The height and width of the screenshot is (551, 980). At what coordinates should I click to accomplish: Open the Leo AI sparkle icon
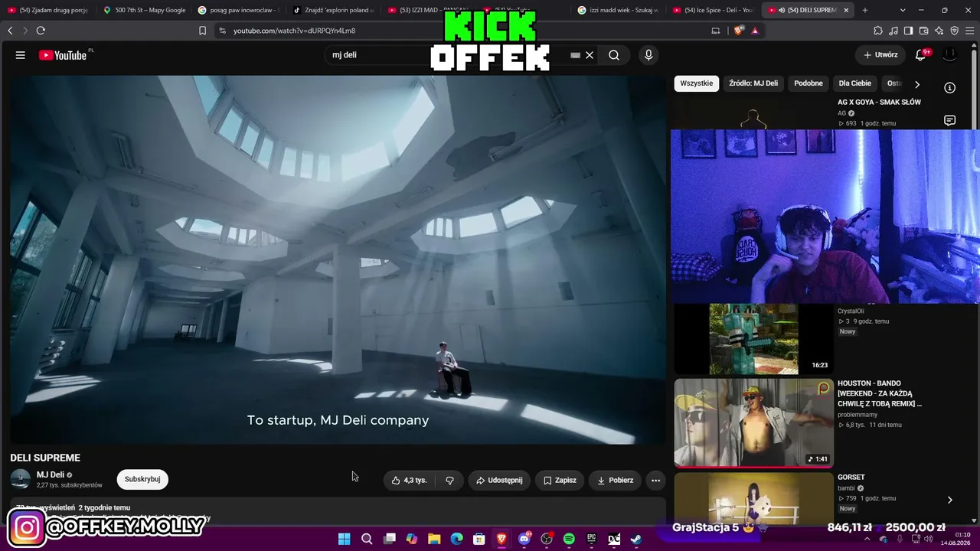(939, 31)
